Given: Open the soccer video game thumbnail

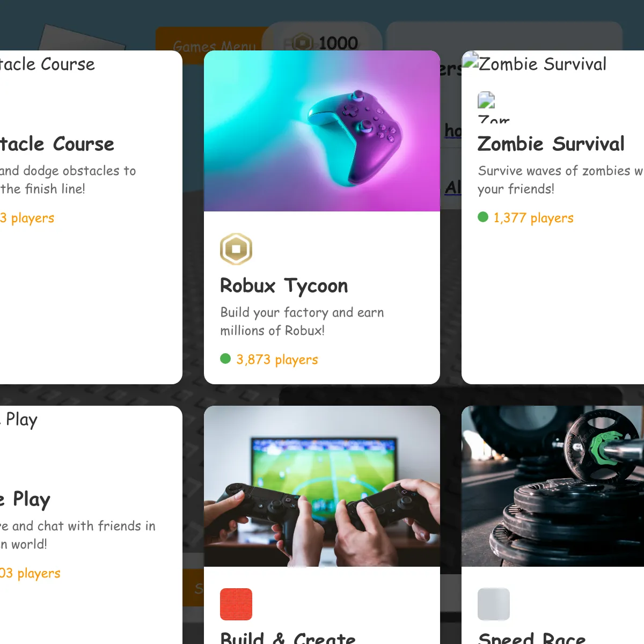Looking at the screenshot, I should pos(322,486).
